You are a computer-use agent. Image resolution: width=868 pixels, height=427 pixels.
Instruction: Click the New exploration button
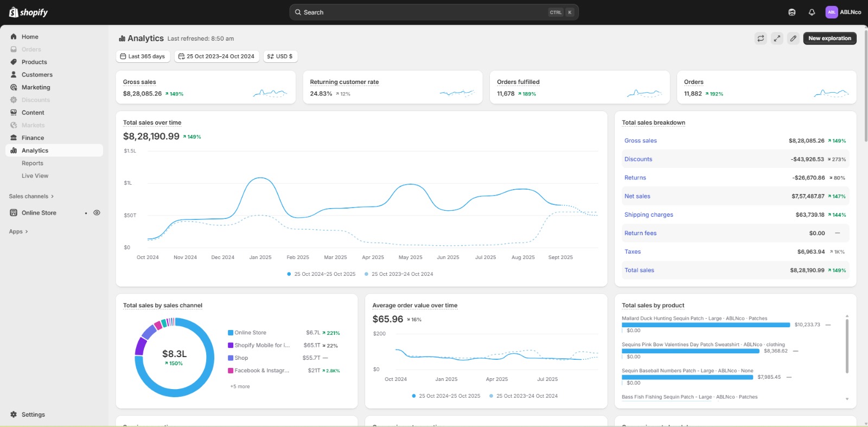point(829,38)
